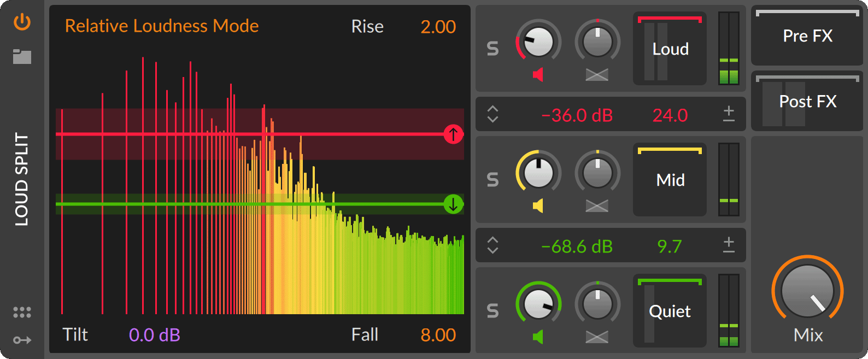Screen dimensions: 868x359
Task: Click the stepper arrows beside -36.0 dB
Action: click(492, 114)
